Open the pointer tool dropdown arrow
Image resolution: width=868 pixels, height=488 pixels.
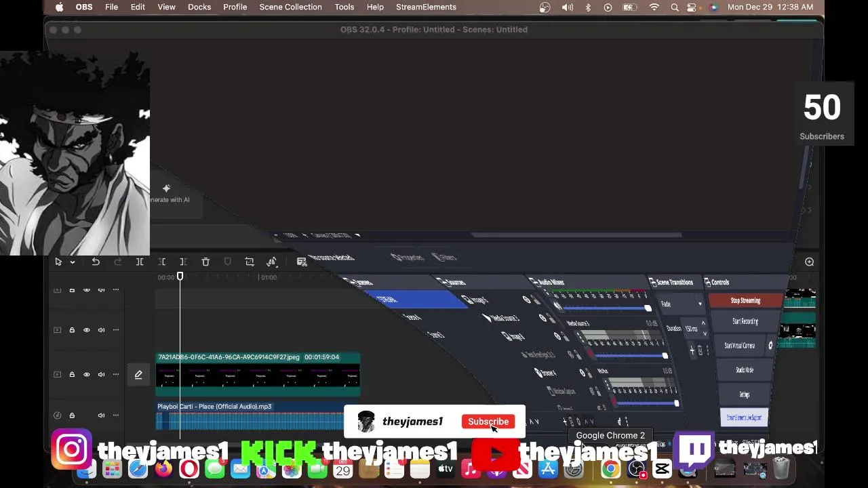pos(72,262)
